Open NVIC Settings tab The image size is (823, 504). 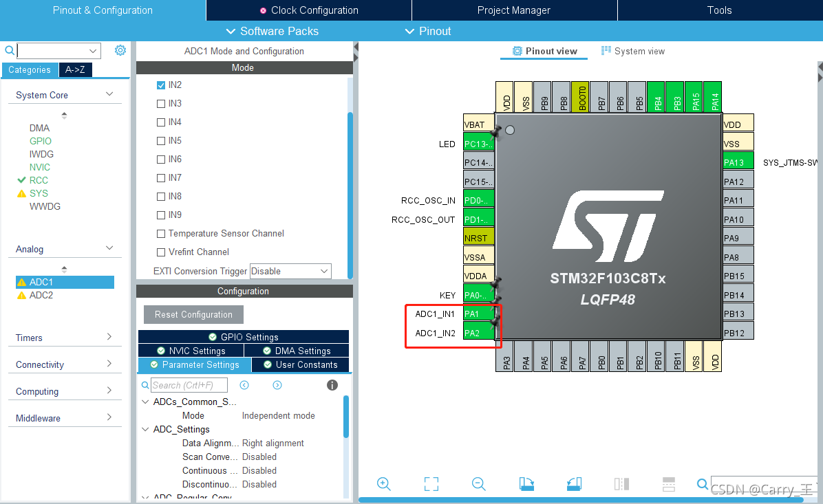pos(191,351)
